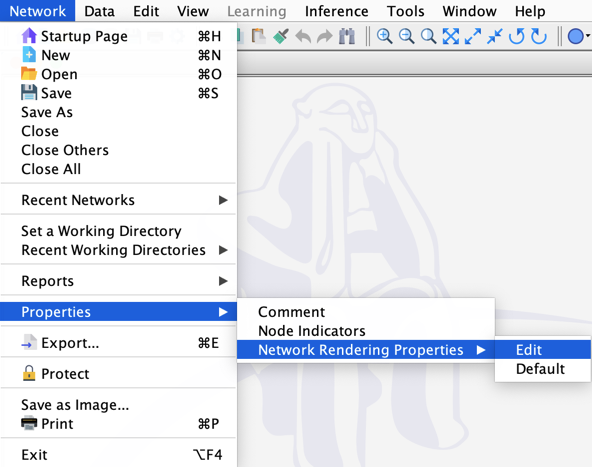
Task: Expand the Reports submenu
Action: coord(118,281)
